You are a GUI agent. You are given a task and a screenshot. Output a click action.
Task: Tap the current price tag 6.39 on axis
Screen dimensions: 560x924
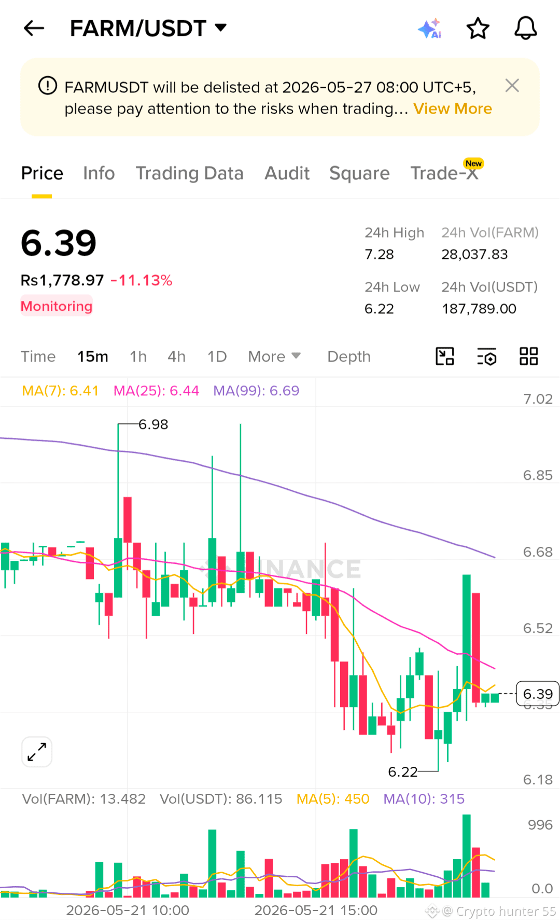tap(538, 694)
